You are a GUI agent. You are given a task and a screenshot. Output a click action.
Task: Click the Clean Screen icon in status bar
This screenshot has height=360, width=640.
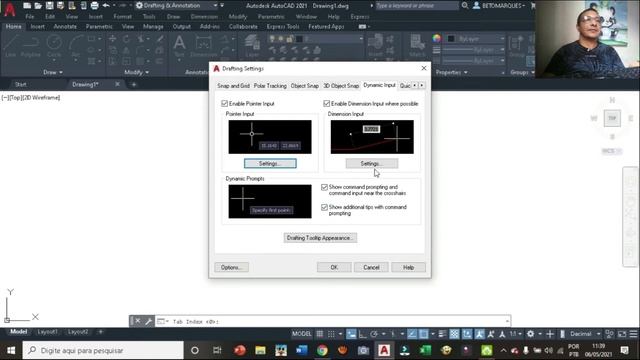point(622,334)
